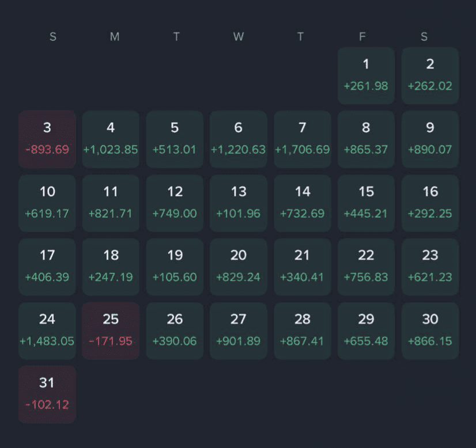This screenshot has height=448, width=476.
Task: Click day 6 with +1,220.63
Action: (x=238, y=139)
